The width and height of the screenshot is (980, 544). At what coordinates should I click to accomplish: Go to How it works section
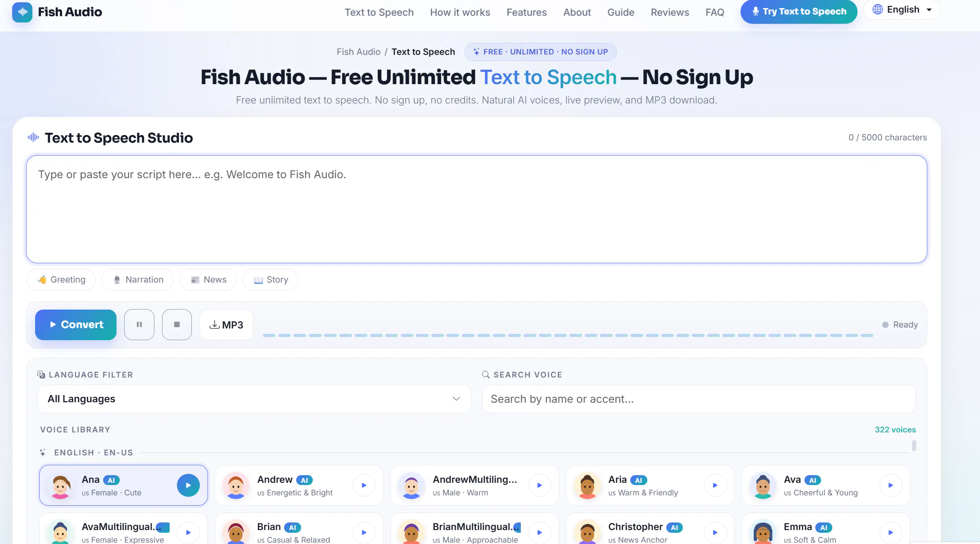[460, 12]
